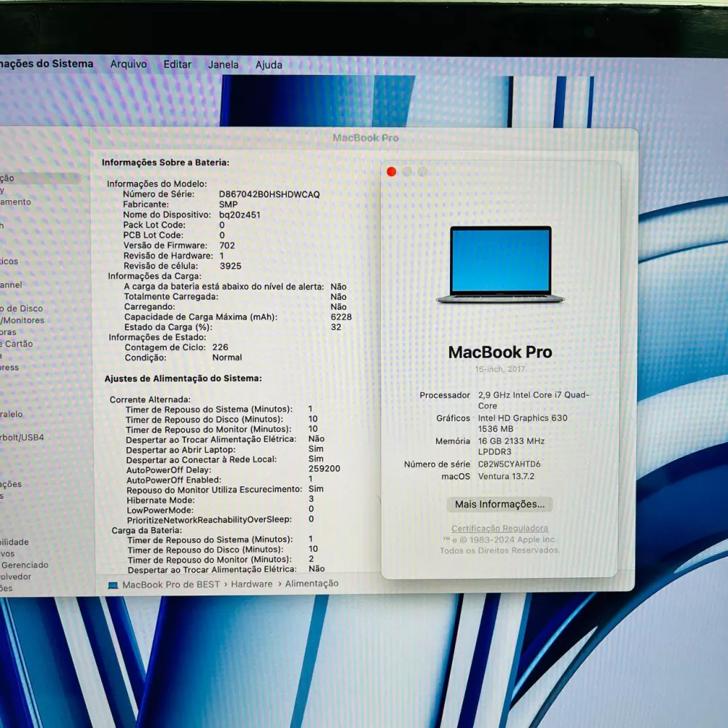Screen dimensions: 728x728
Task: Click the "PCB Lot Code:" label
Action: pyautogui.click(x=153, y=235)
